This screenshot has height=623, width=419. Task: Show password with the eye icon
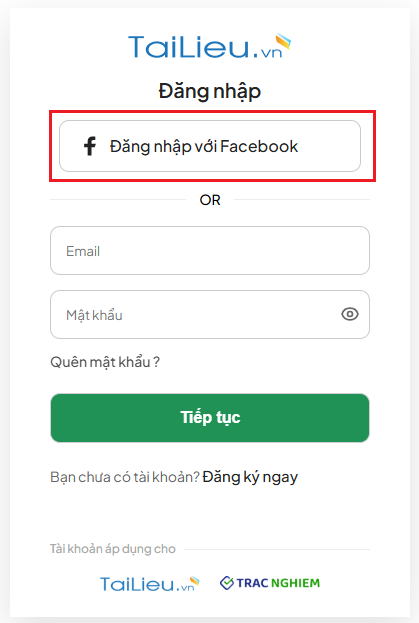pyautogui.click(x=350, y=314)
